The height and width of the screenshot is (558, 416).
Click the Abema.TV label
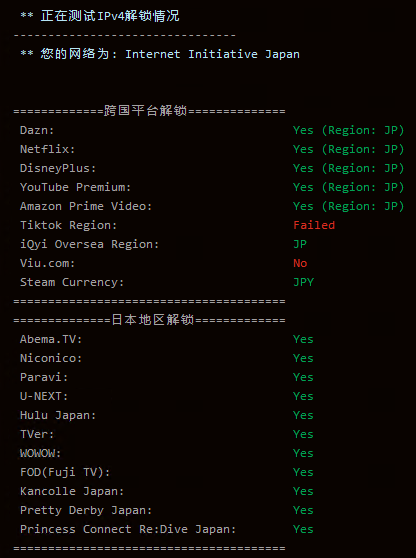tap(51, 339)
